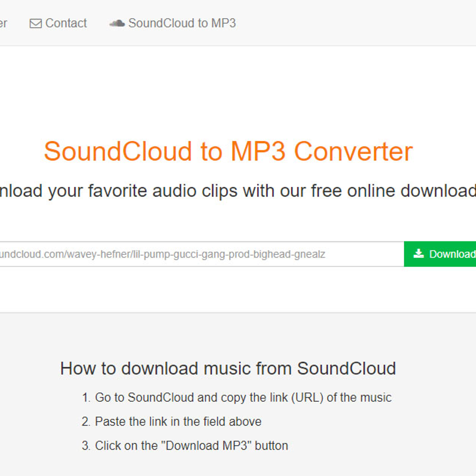This screenshot has width=476, height=476.
Task: Focus the SoundCloud URL input field
Action: point(202,254)
